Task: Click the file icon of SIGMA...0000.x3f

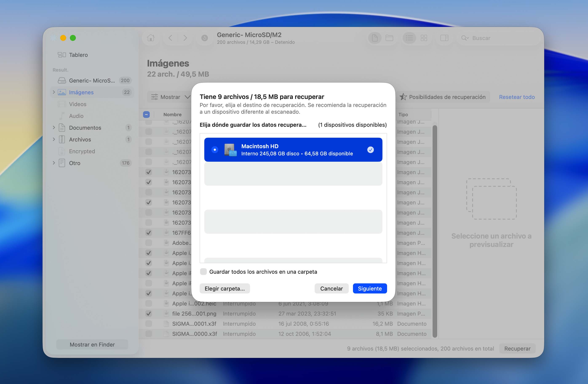Action: [167, 334]
